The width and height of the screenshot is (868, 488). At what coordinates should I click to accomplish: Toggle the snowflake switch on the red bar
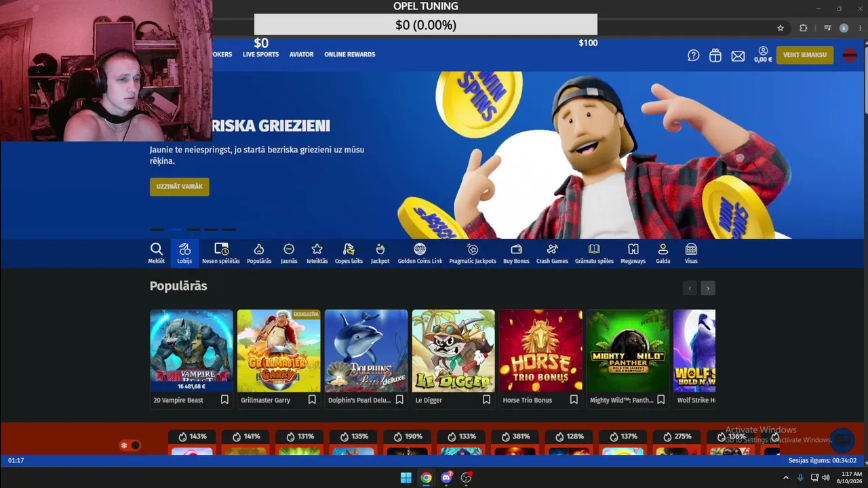[130, 445]
